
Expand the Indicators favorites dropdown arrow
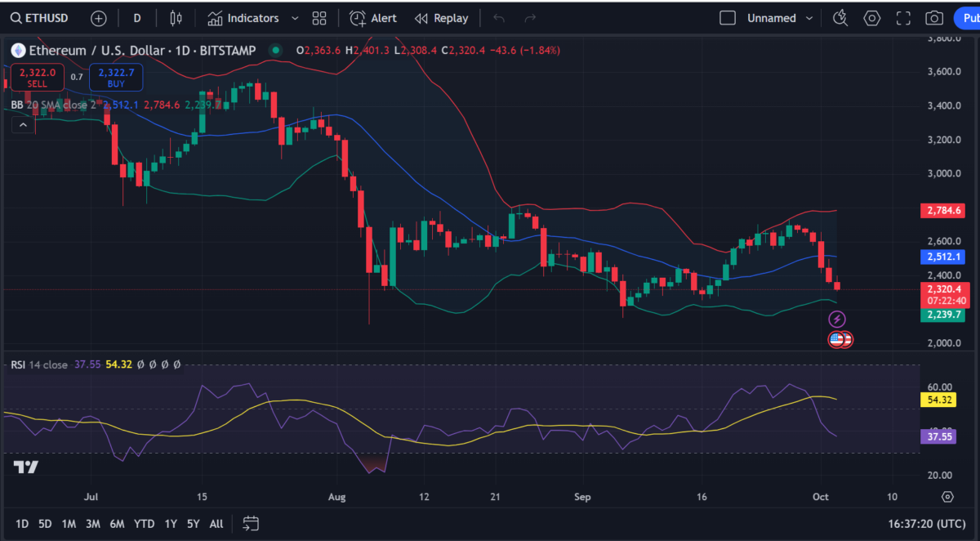coord(295,18)
